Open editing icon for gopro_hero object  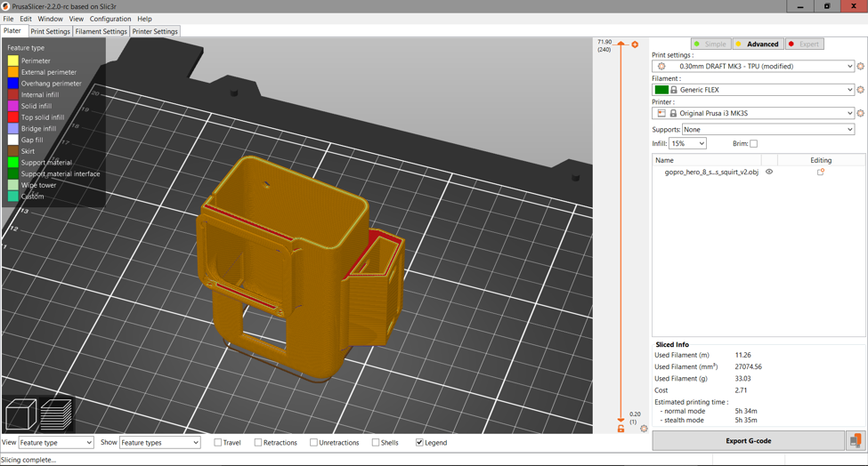[x=821, y=172]
